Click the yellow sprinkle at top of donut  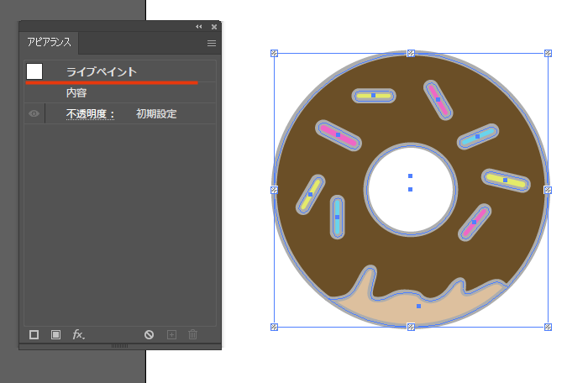tap(374, 96)
